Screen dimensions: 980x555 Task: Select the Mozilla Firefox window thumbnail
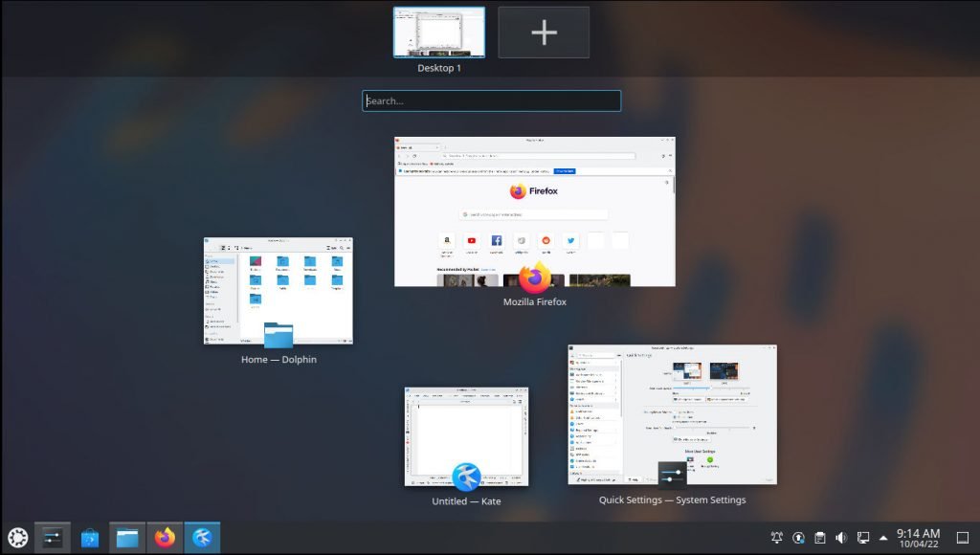(534, 211)
